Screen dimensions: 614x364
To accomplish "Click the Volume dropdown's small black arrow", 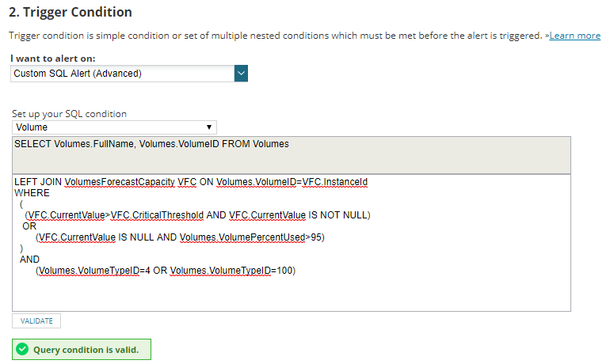I will [x=208, y=127].
